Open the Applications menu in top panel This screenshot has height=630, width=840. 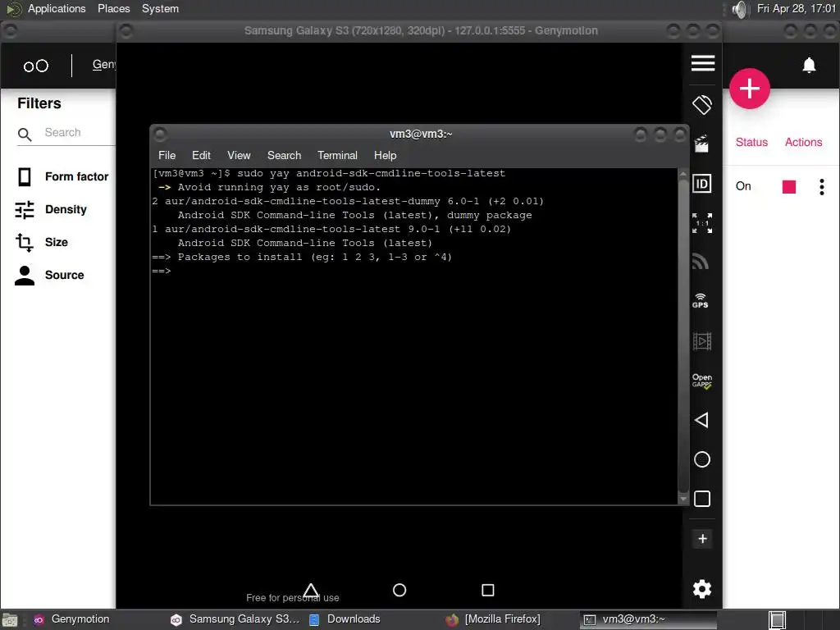pyautogui.click(x=57, y=8)
